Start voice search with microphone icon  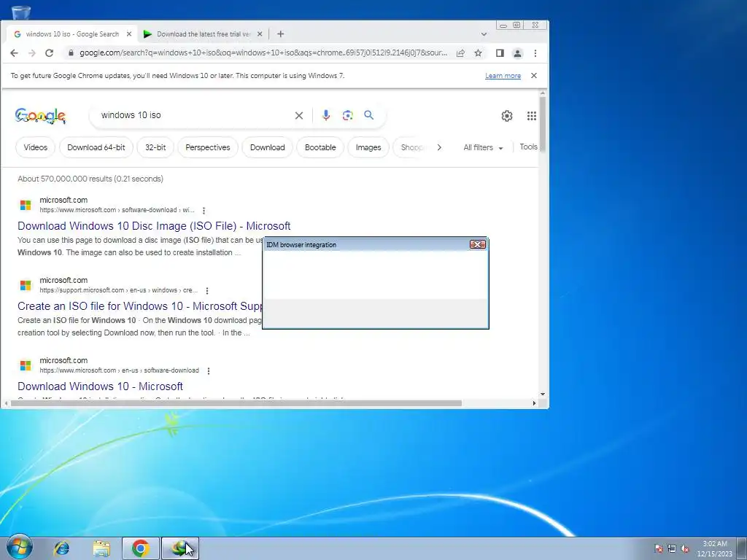[326, 115]
